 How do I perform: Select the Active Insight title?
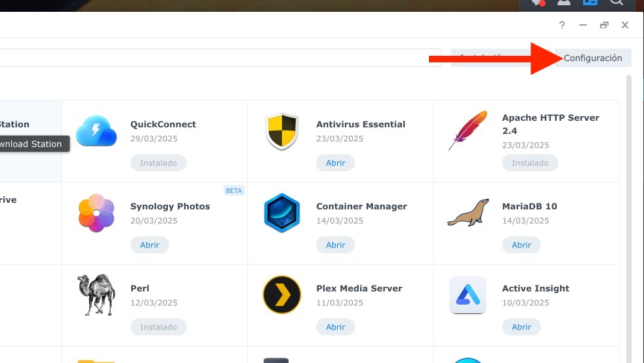point(536,288)
